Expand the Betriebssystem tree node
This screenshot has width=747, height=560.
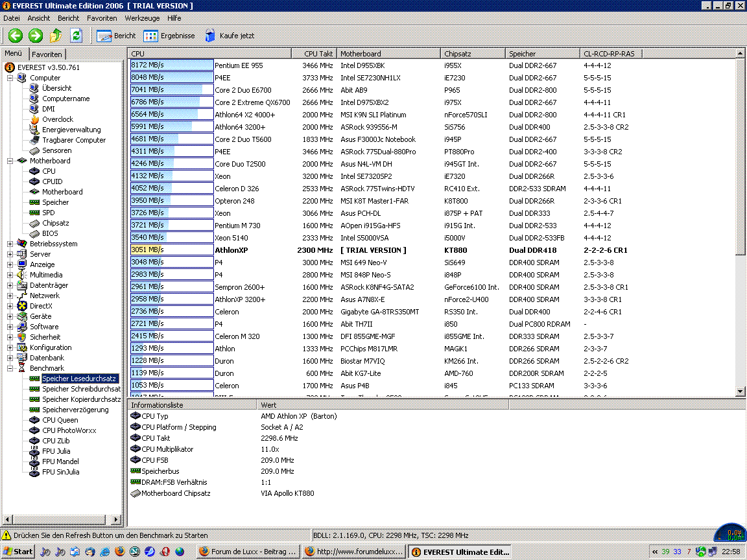(x=10, y=244)
